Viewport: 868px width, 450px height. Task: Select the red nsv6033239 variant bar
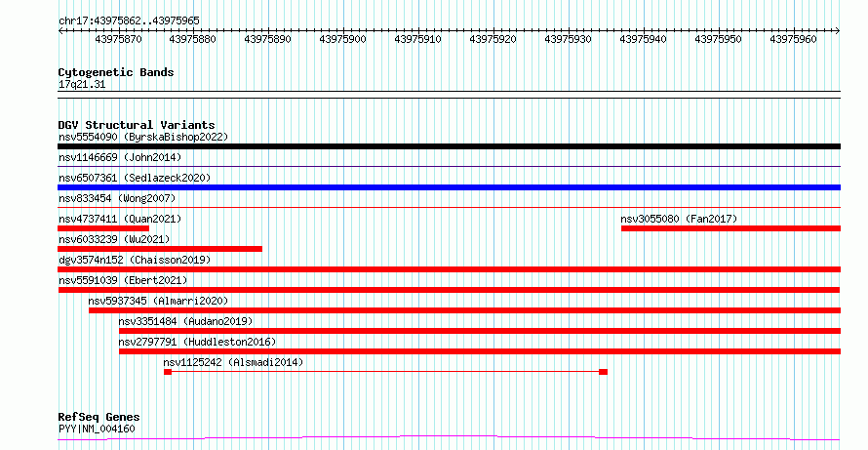point(160,249)
